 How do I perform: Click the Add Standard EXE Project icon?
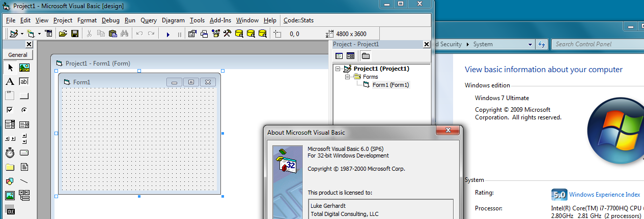(14, 34)
